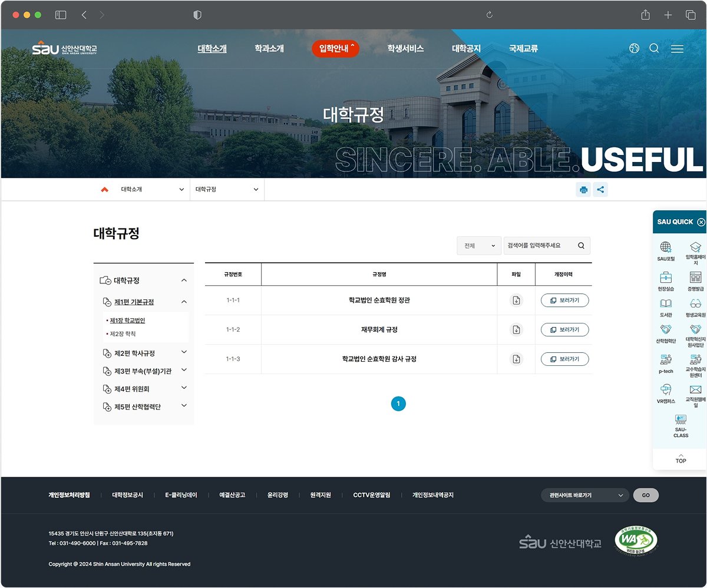Screen dimensions: 707x588
Task: Click the share page icon
Action: pos(600,190)
